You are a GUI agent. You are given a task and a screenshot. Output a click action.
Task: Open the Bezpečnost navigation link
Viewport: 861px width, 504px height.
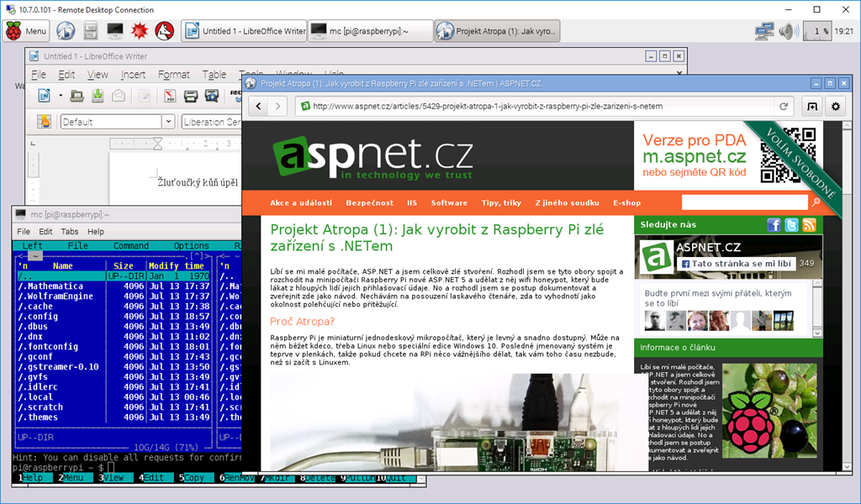[369, 202]
